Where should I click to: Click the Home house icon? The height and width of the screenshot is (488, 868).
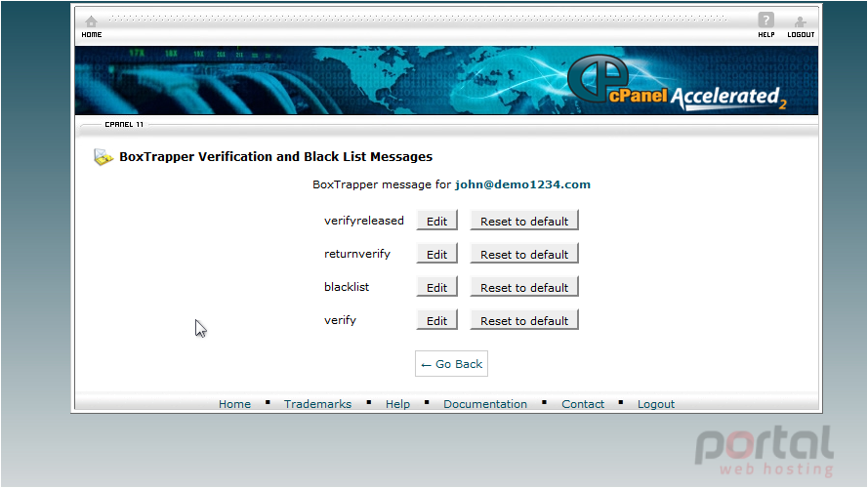point(92,21)
